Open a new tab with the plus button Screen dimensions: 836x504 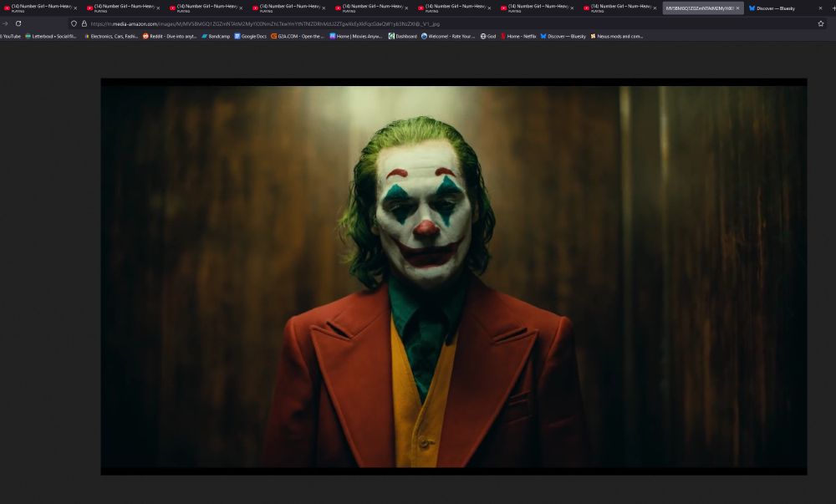coord(833,8)
